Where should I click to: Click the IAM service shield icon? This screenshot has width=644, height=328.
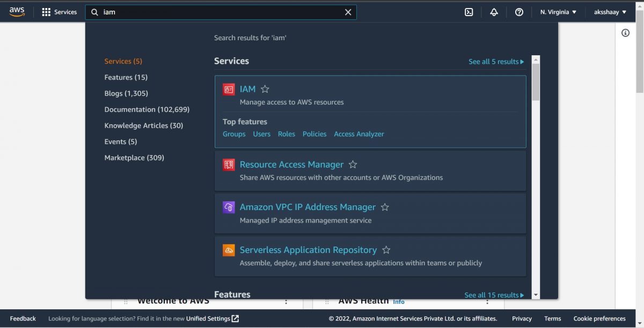point(229,89)
